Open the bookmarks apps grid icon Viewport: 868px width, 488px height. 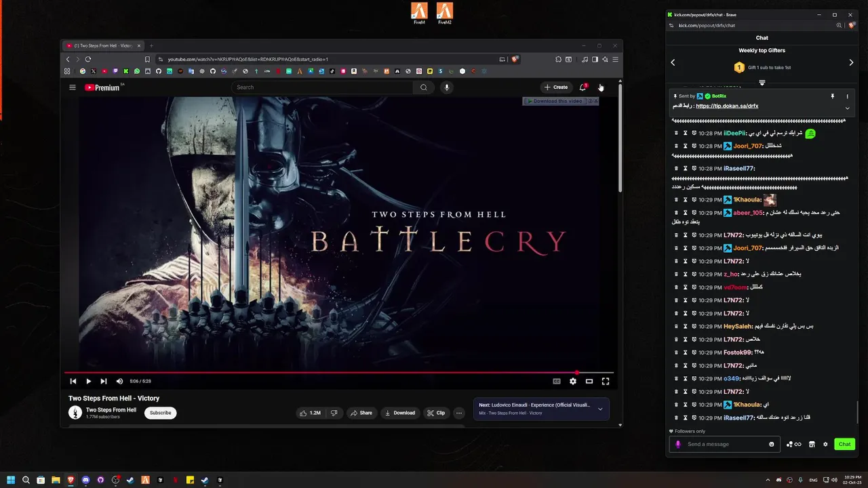pos(67,71)
